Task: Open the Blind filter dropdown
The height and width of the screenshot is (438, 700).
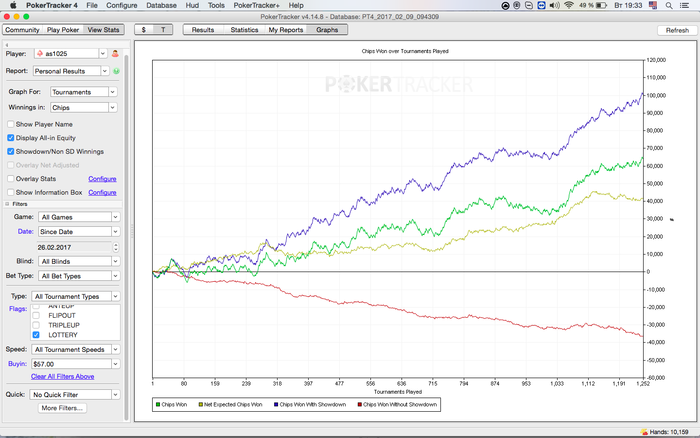Action: (79, 261)
